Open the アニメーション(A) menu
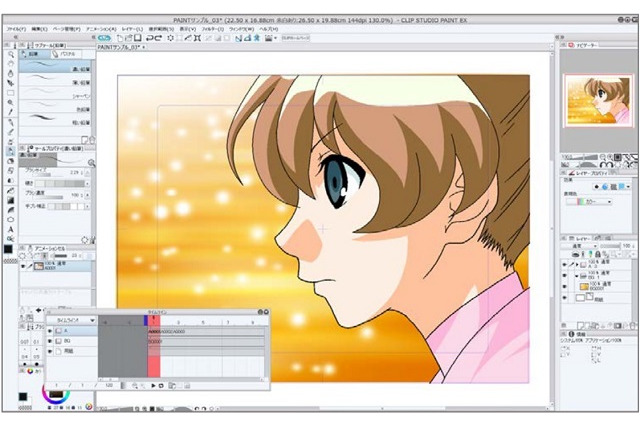 (101, 29)
